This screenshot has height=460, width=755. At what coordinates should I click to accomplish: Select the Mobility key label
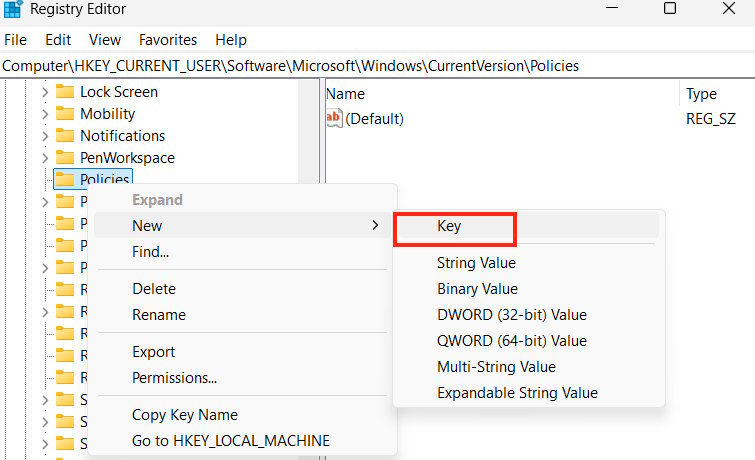click(x=107, y=114)
